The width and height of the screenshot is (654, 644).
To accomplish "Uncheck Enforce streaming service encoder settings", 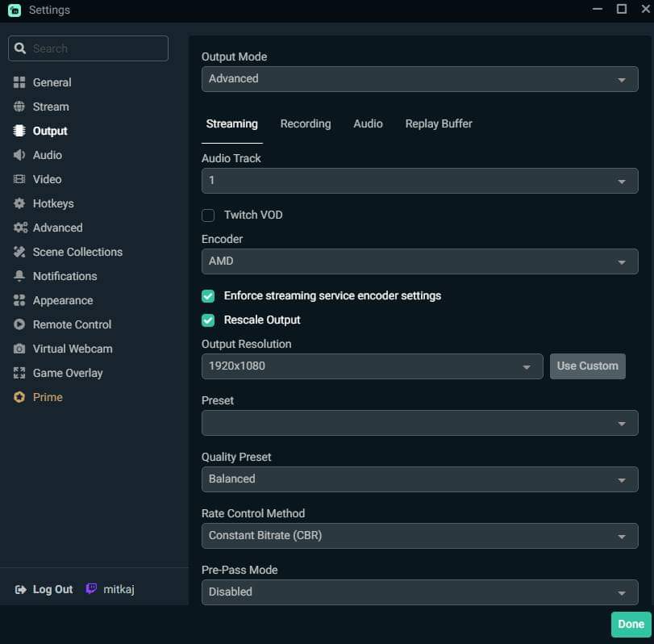I will click(x=208, y=296).
